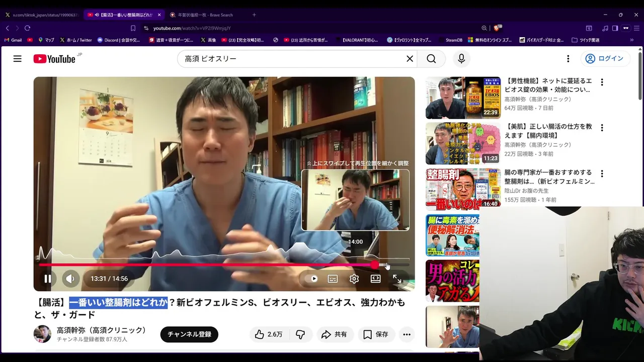Open the player settings gear

354,279
